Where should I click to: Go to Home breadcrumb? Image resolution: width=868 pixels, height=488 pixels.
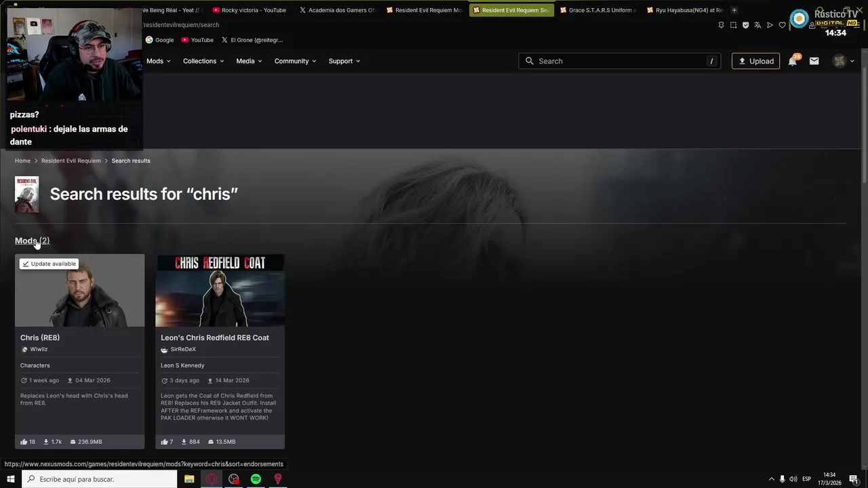point(22,161)
